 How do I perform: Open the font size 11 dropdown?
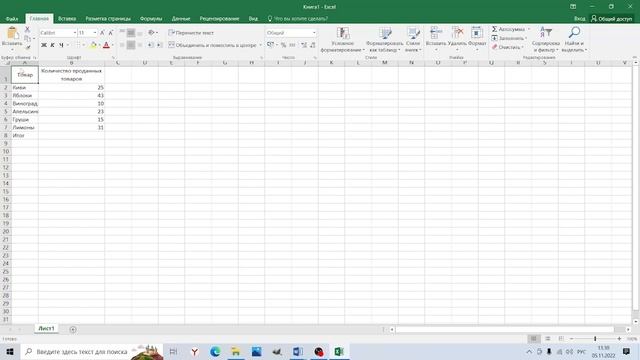tap(95, 33)
